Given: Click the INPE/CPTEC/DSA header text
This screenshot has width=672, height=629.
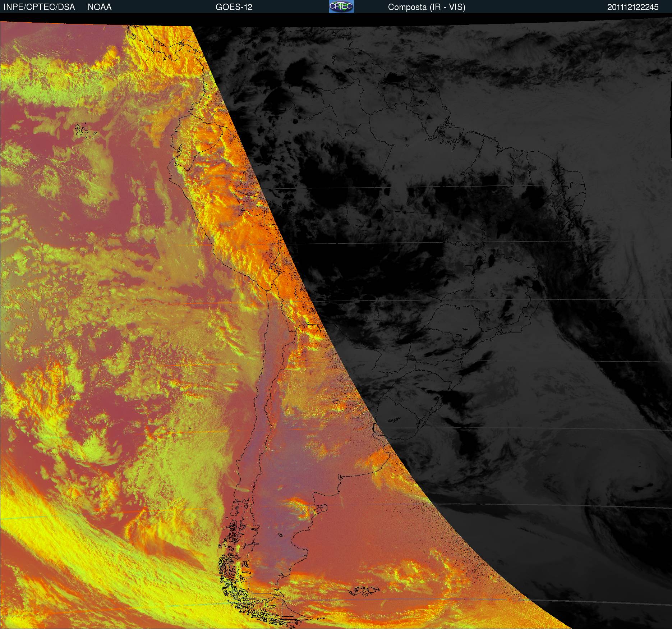Looking at the screenshot, I should pyautogui.click(x=39, y=7).
